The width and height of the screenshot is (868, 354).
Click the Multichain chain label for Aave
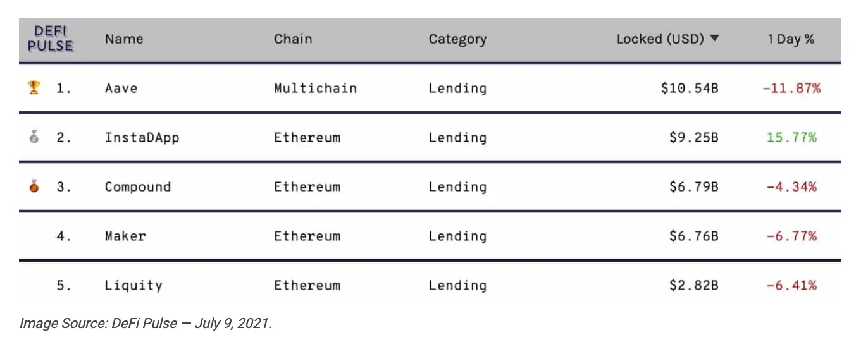[315, 88]
